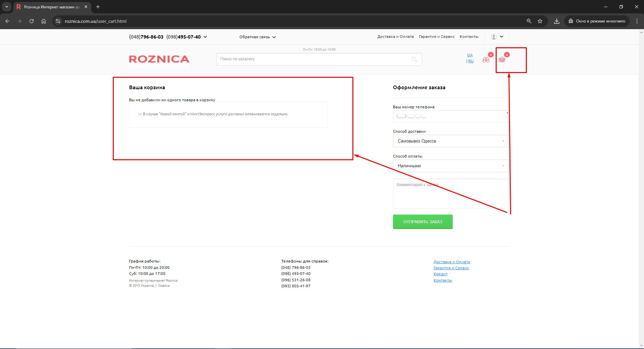644x349 pixels.
Task: Focus the phone number input field
Action: pos(450,116)
